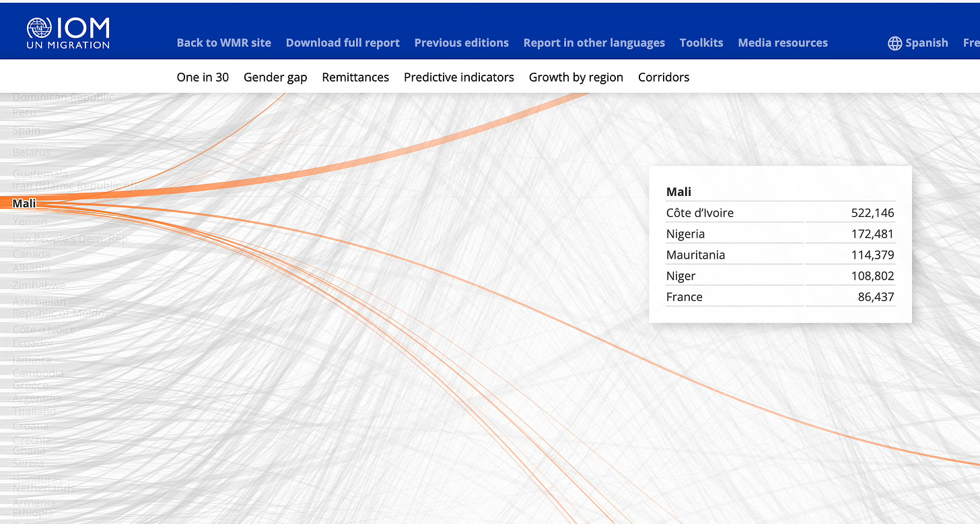Select Croatia in the country list
This screenshot has width=980, height=524.
(30, 426)
